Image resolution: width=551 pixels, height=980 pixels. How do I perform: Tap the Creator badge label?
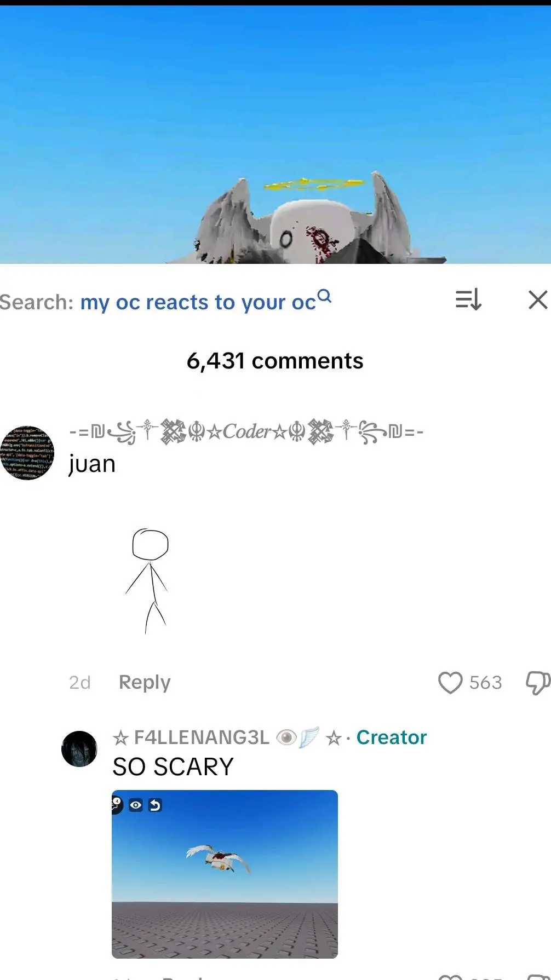click(392, 737)
